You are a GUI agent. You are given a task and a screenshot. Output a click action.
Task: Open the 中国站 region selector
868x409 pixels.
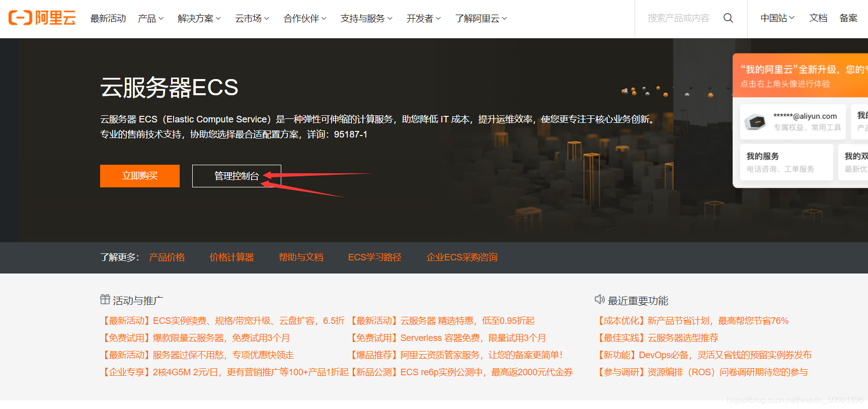point(777,18)
